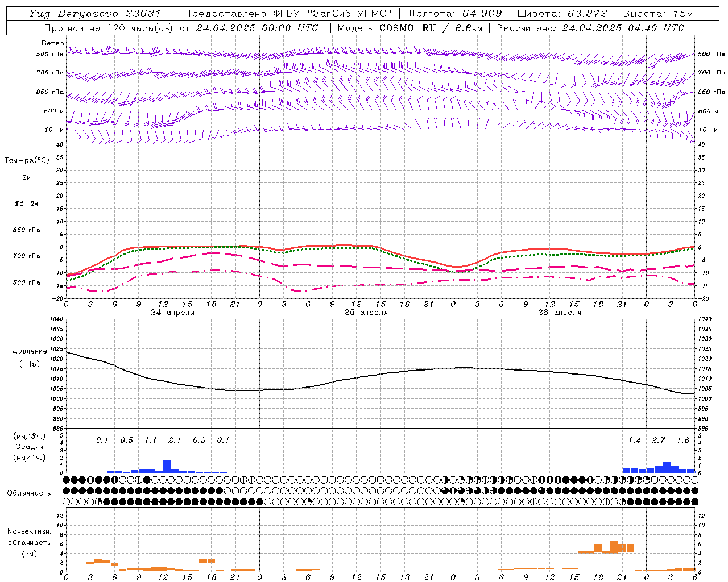Select the 'Модель COSMO-RU / 6.6км' text
This screenshot has width=728, height=582.
409,28
